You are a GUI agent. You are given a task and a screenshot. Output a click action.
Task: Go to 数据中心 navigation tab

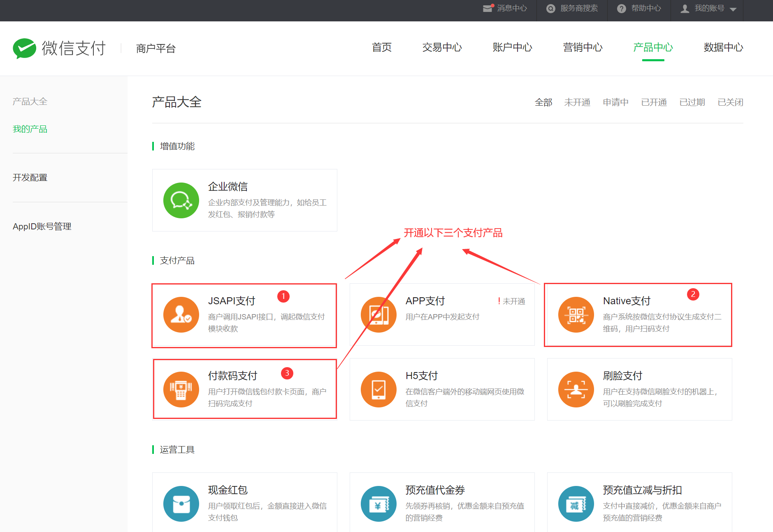(x=723, y=48)
